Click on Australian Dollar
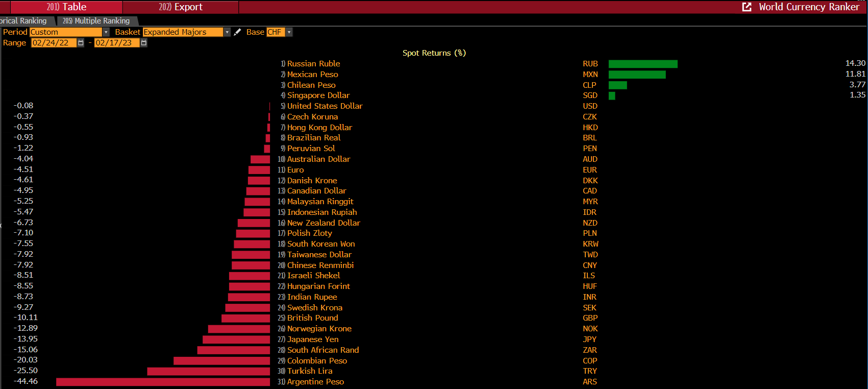868x389 pixels. coord(318,159)
